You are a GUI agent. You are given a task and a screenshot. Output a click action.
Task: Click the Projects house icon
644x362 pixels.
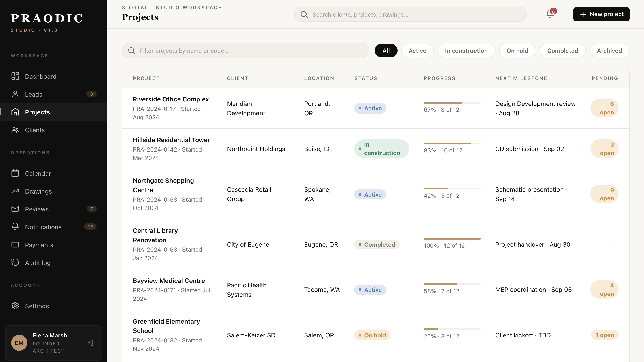point(15,112)
